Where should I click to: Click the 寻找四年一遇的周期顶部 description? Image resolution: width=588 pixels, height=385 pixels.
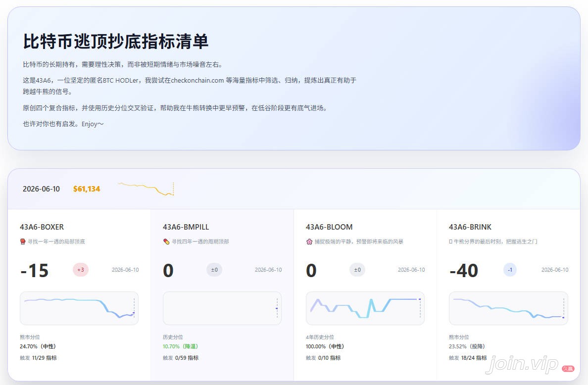point(200,241)
